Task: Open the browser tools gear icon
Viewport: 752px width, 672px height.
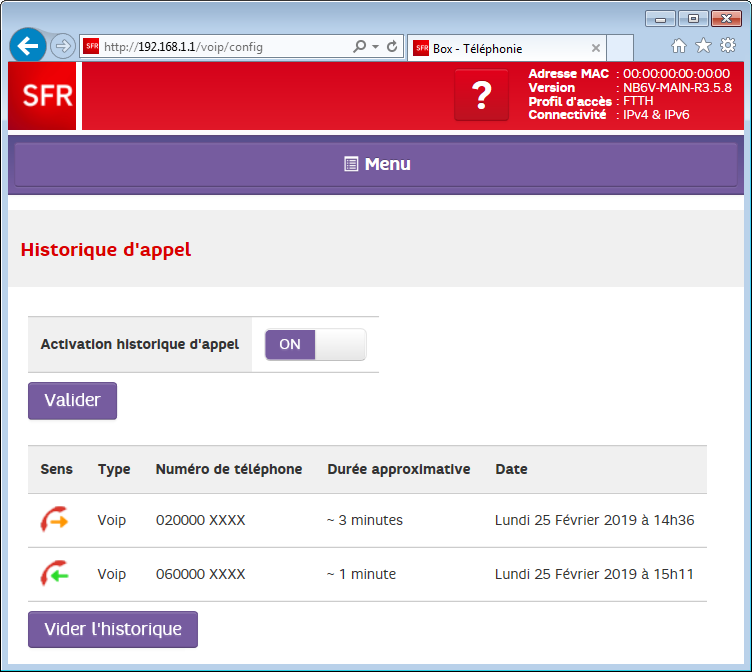Action: click(x=728, y=46)
